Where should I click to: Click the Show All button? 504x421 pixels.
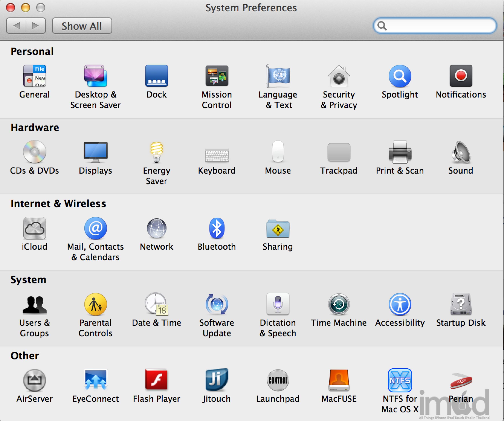[x=82, y=26]
